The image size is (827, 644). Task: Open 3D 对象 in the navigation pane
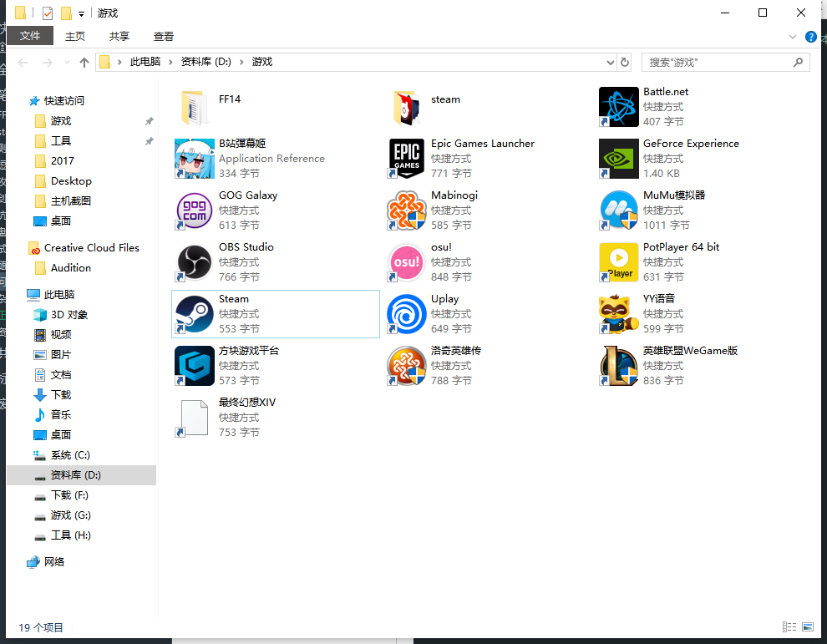(x=69, y=315)
